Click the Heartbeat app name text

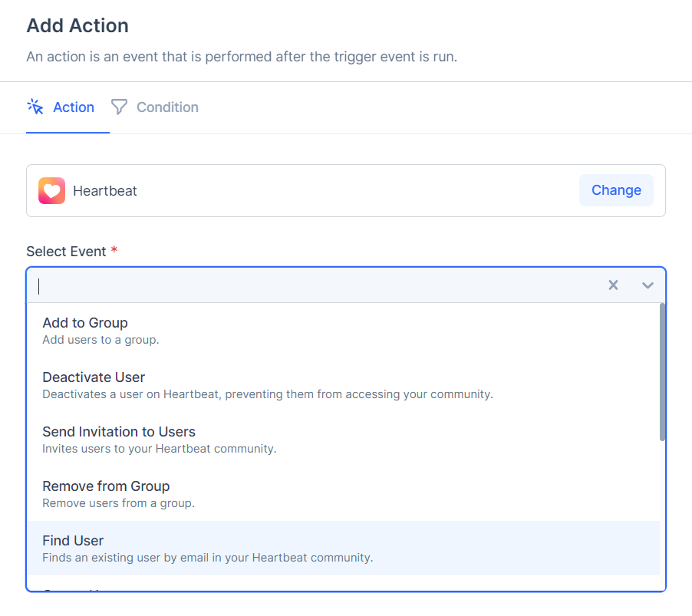pos(105,191)
